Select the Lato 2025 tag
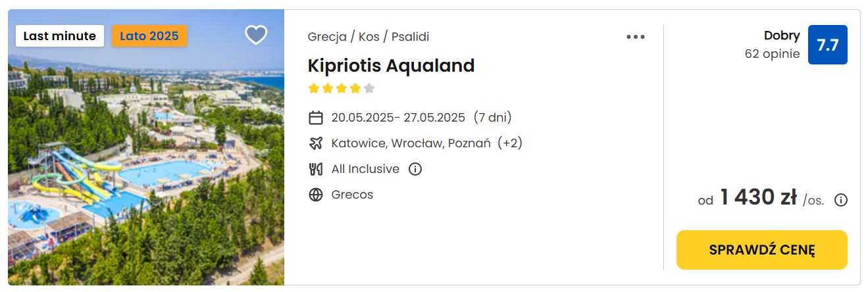The image size is (868, 292). 149,36
